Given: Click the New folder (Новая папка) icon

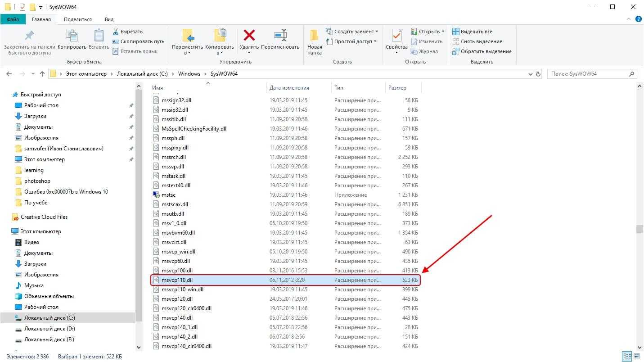Looking at the screenshot, I should [x=315, y=36].
